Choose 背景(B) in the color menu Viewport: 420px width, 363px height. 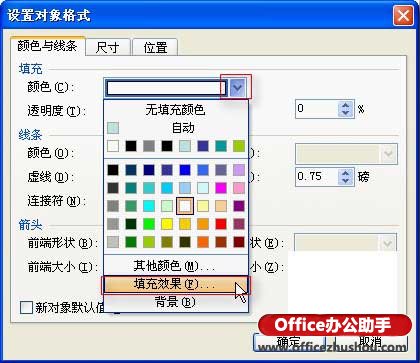tap(176, 302)
